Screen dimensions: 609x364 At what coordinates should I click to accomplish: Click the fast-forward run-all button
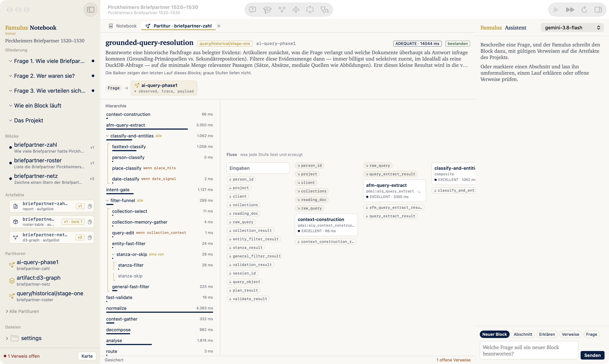click(x=570, y=10)
